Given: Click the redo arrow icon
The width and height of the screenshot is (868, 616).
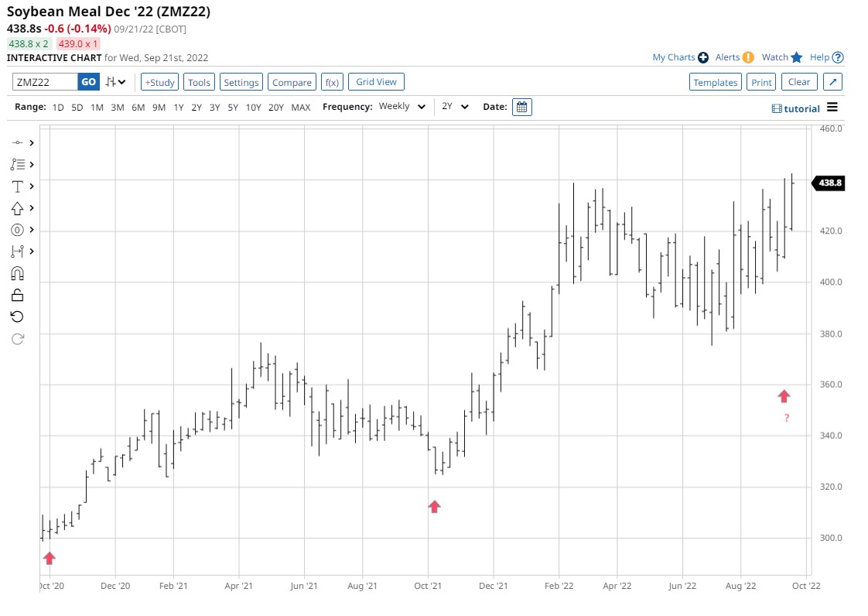Looking at the screenshot, I should (18, 338).
